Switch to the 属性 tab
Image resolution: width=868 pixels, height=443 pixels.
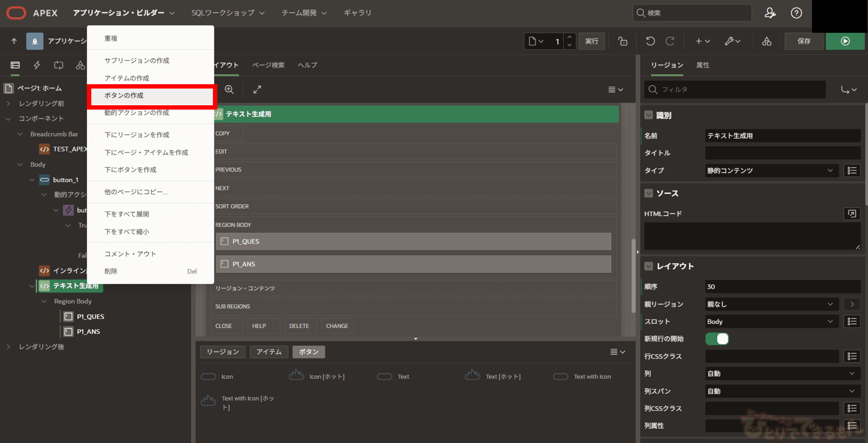click(x=703, y=65)
